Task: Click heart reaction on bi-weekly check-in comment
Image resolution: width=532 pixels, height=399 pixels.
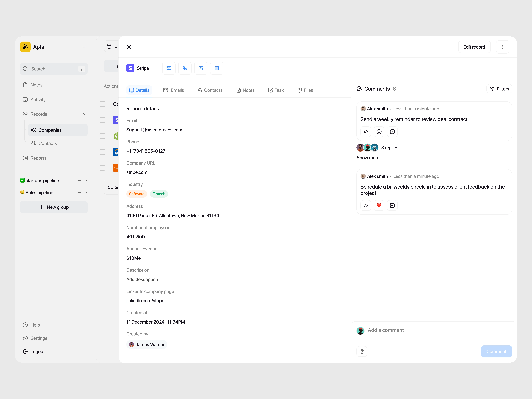Action: click(379, 206)
